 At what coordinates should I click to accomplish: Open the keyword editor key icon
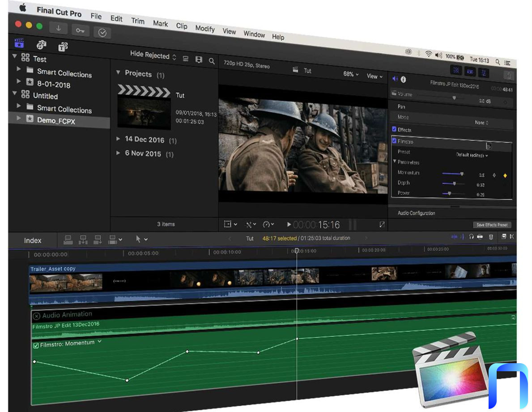pyautogui.click(x=80, y=30)
